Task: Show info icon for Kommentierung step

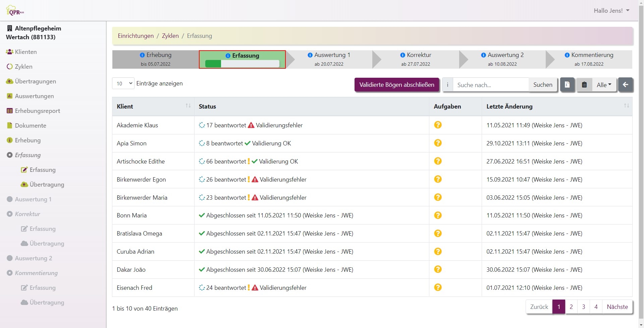Action: click(x=567, y=55)
